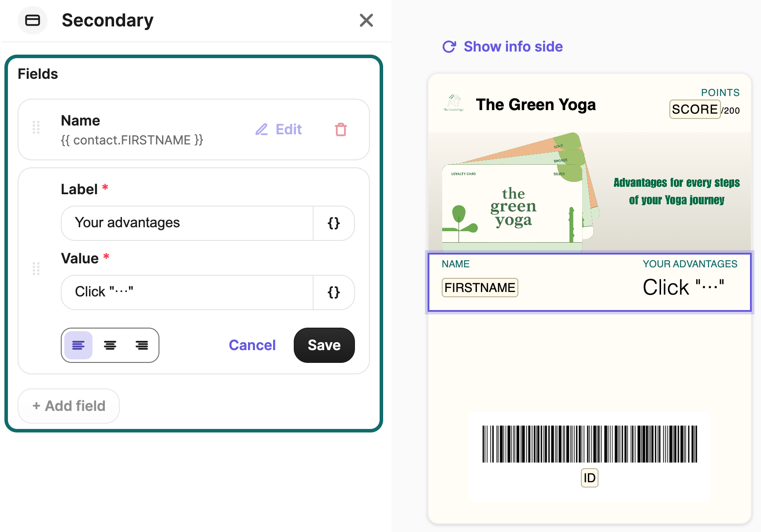Select right text alignment
This screenshot has height=532, width=761.
point(142,345)
